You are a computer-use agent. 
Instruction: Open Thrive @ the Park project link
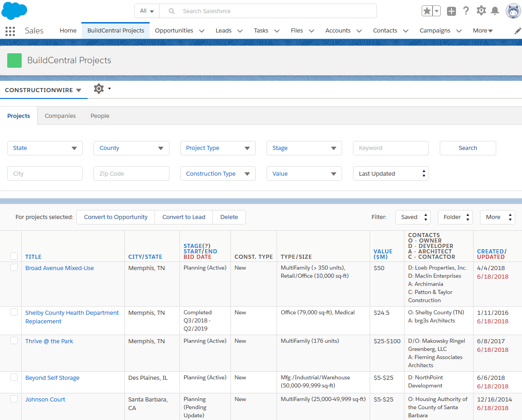[x=49, y=341]
